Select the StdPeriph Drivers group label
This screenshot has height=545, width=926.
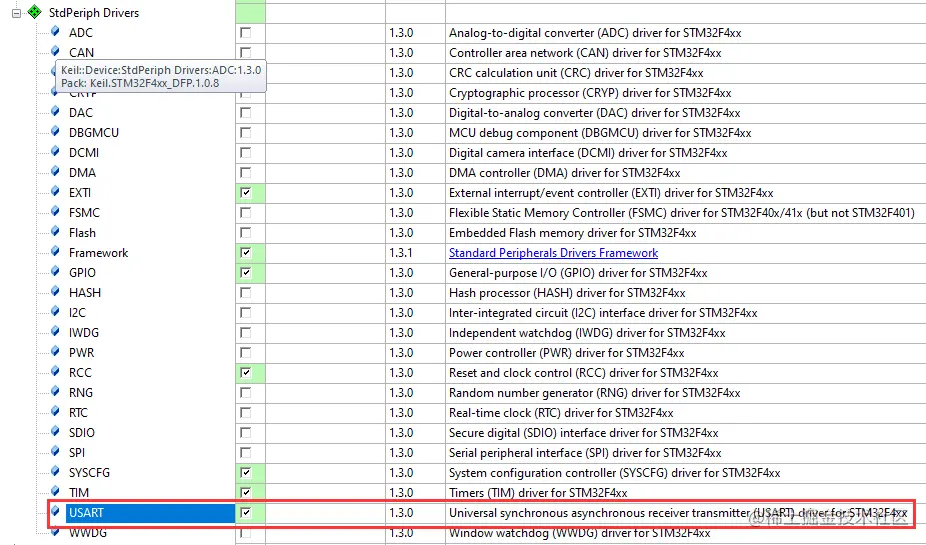click(94, 12)
